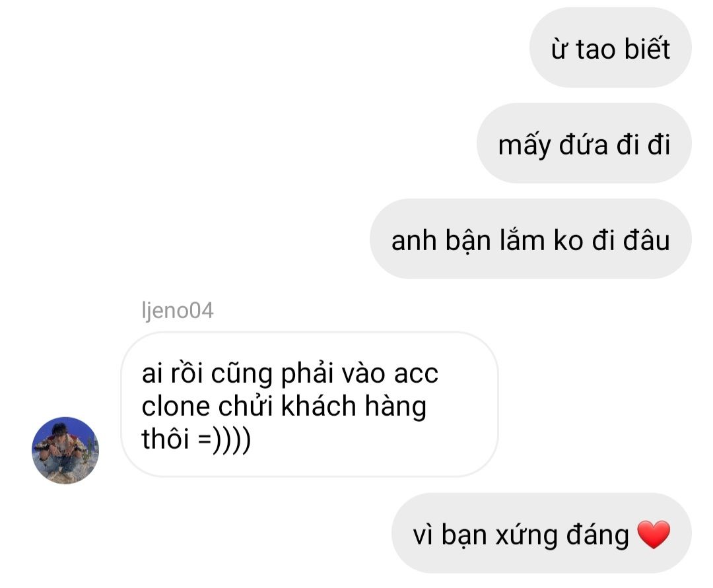The image size is (713, 588).
Task: Click the word "anh" in the third message
Action: pyautogui.click(x=413, y=240)
